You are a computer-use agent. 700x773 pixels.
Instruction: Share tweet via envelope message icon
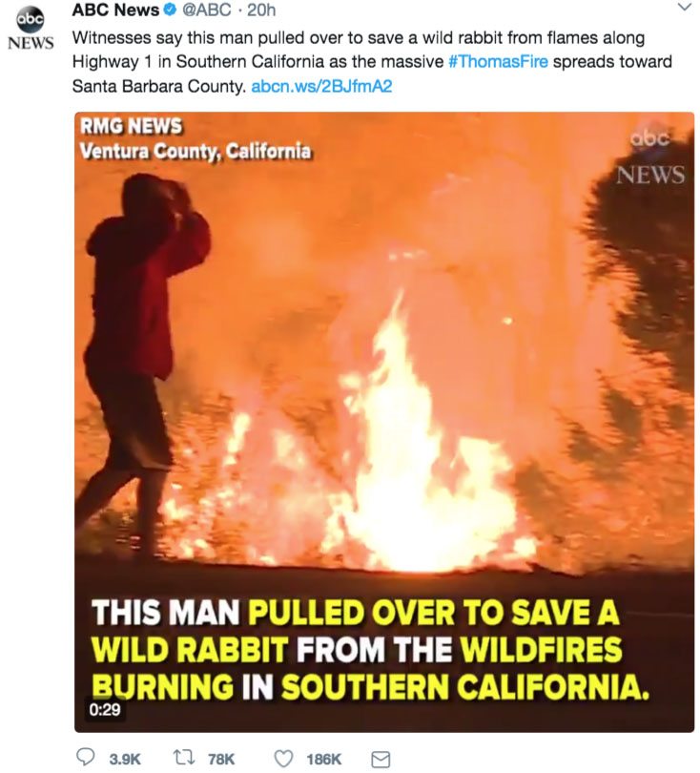[381, 760]
